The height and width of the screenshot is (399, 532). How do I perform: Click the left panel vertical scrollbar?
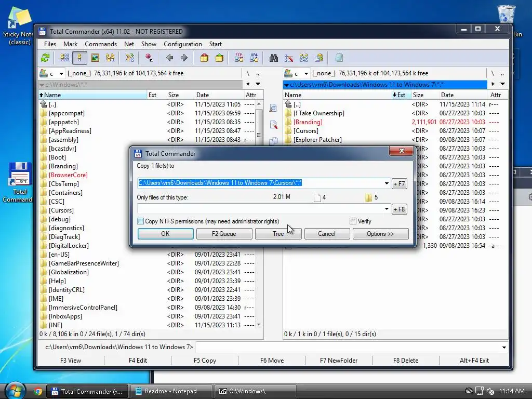259,215
